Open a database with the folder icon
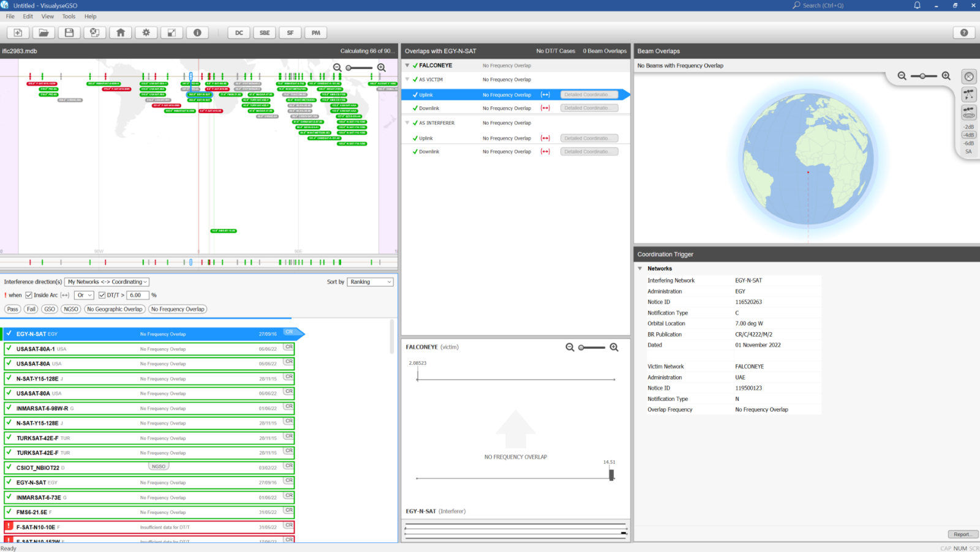This screenshot has width=980, height=552. pos(43,33)
